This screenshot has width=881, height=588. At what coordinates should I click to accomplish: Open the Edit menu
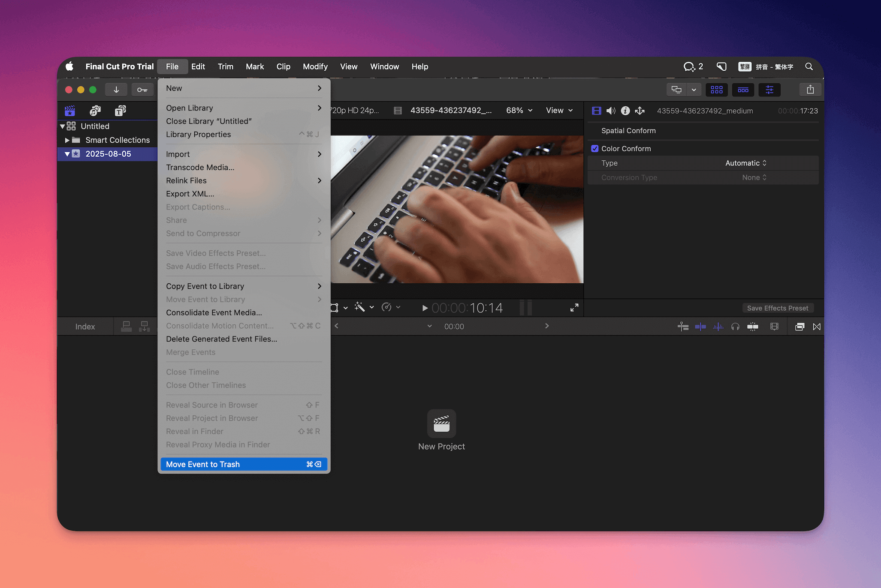coord(198,66)
